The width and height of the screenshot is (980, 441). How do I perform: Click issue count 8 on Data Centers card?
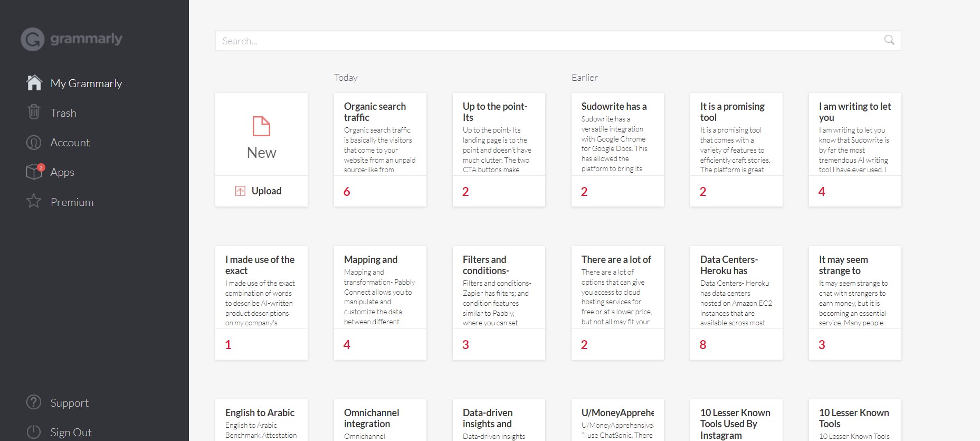pyautogui.click(x=703, y=345)
